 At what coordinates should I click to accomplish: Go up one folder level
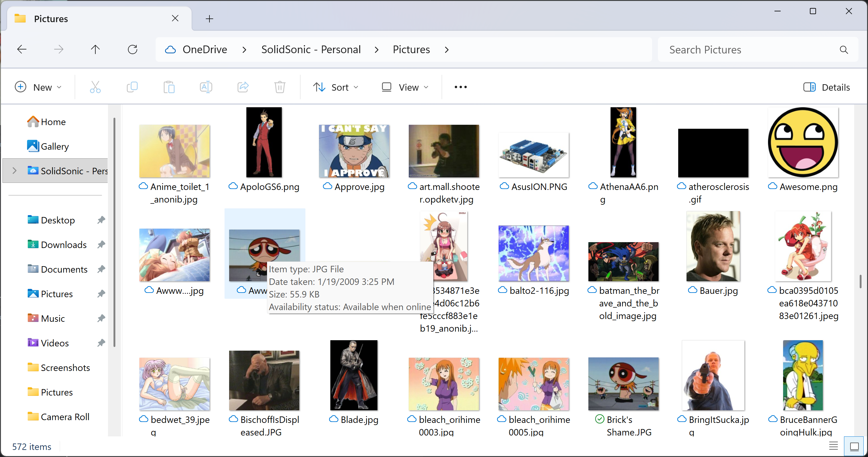click(95, 49)
